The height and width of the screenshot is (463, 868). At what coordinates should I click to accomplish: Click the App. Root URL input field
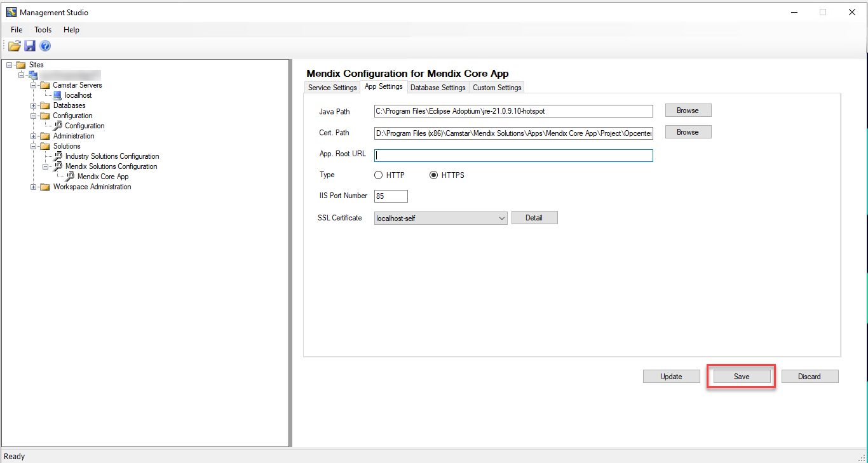pyautogui.click(x=513, y=156)
